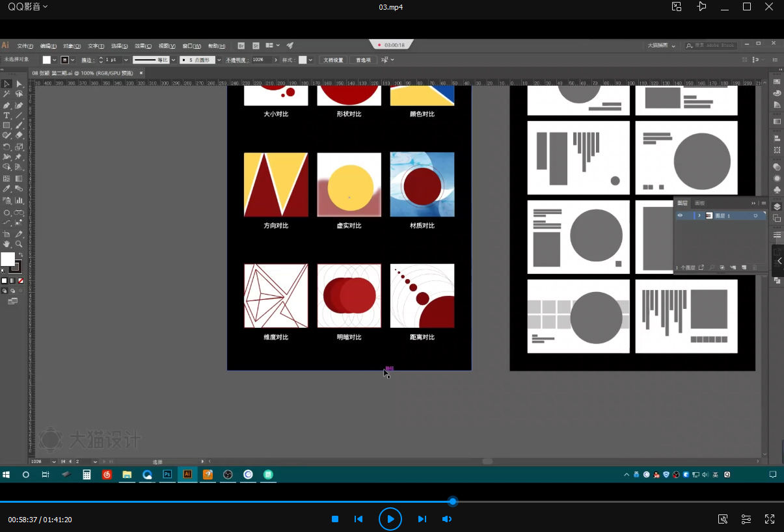
Task: Open the 文件(F) menu
Action: coord(25,46)
